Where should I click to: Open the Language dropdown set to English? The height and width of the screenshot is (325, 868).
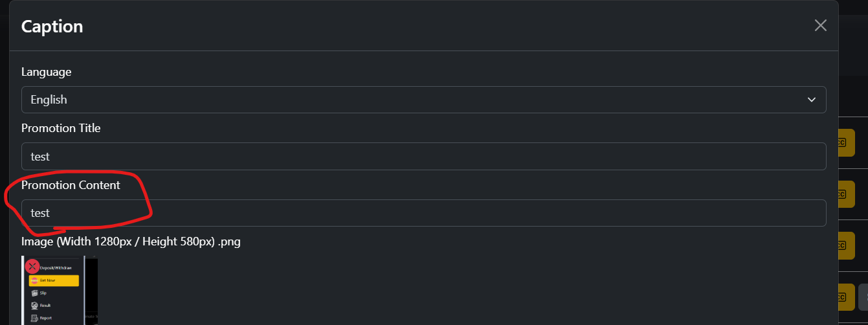pos(423,100)
